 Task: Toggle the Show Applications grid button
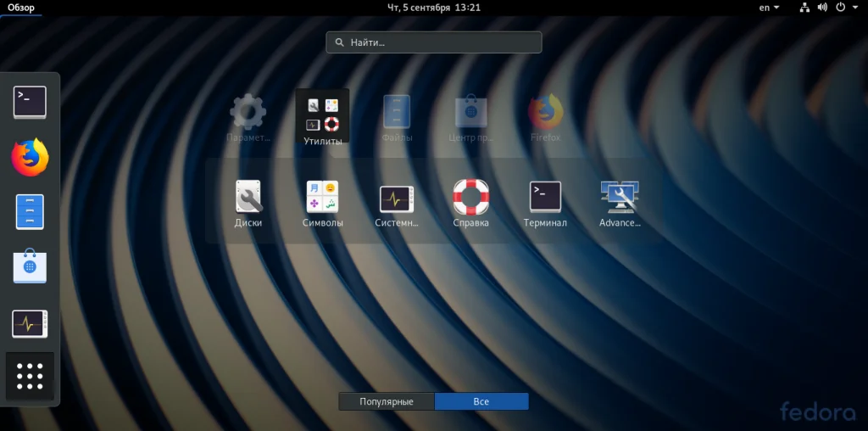(x=30, y=376)
